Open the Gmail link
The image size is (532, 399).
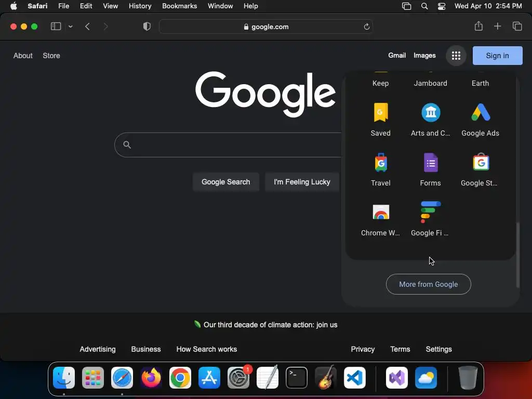point(397,55)
